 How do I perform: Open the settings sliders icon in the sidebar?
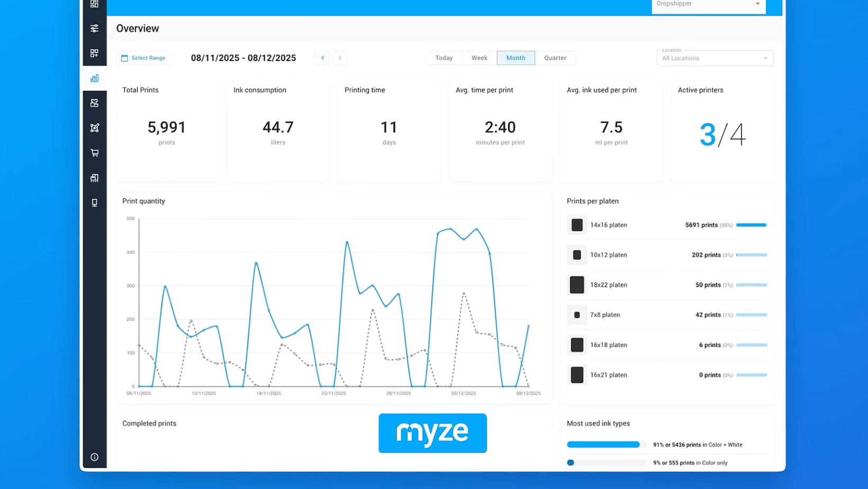pyautogui.click(x=94, y=29)
